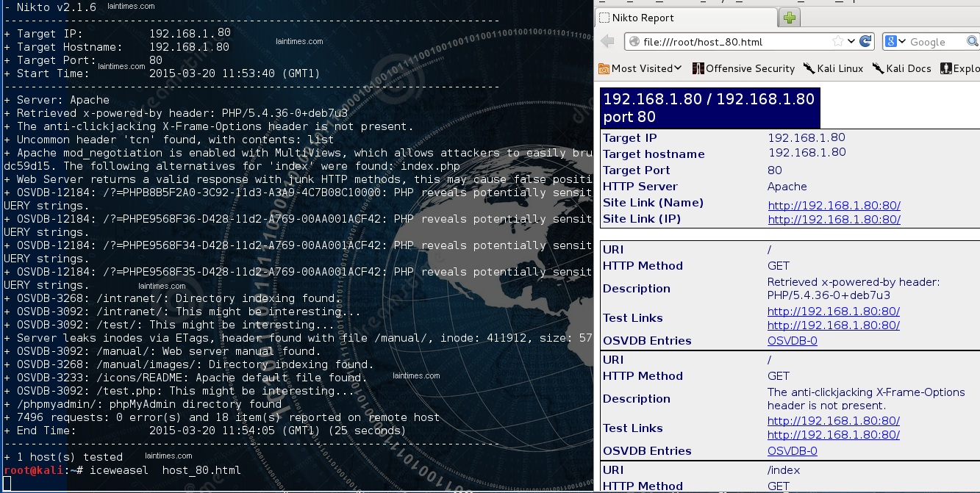
Task: Click terminal line about uncommon header 'tcn'
Action: pos(169,140)
